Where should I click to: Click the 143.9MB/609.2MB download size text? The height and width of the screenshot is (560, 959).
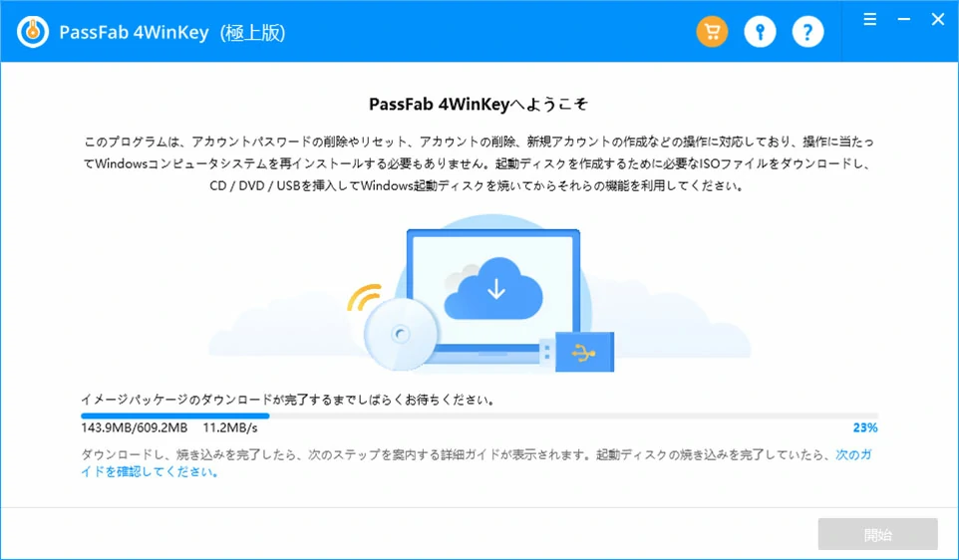click(134, 427)
